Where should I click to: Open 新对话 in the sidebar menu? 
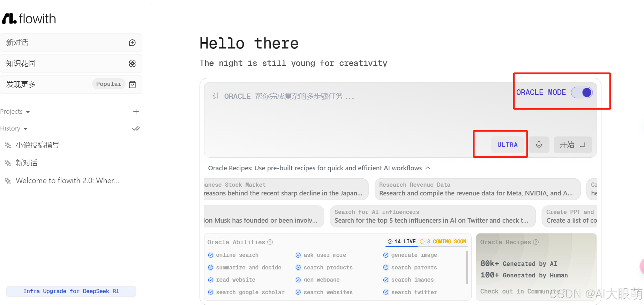tap(71, 43)
